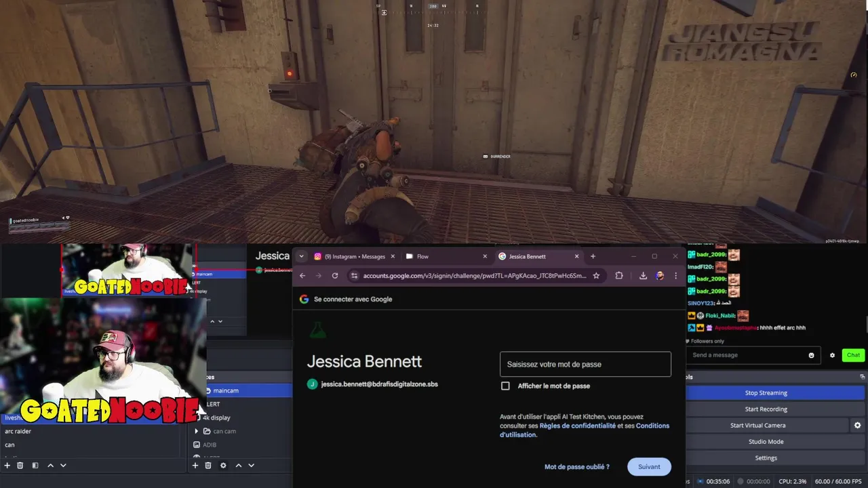Open chat settings gear icon
The width and height of the screenshot is (868, 488).
click(x=832, y=355)
